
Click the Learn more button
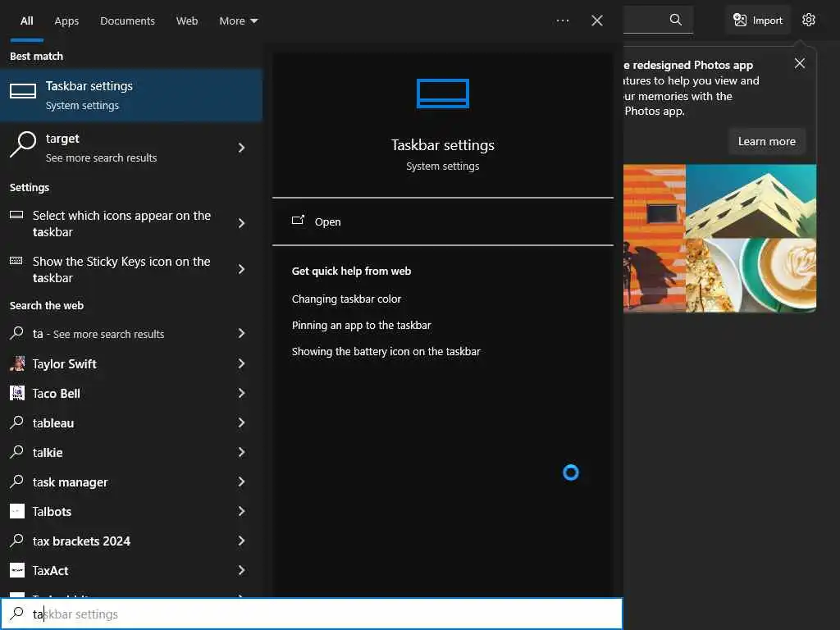coord(766,141)
